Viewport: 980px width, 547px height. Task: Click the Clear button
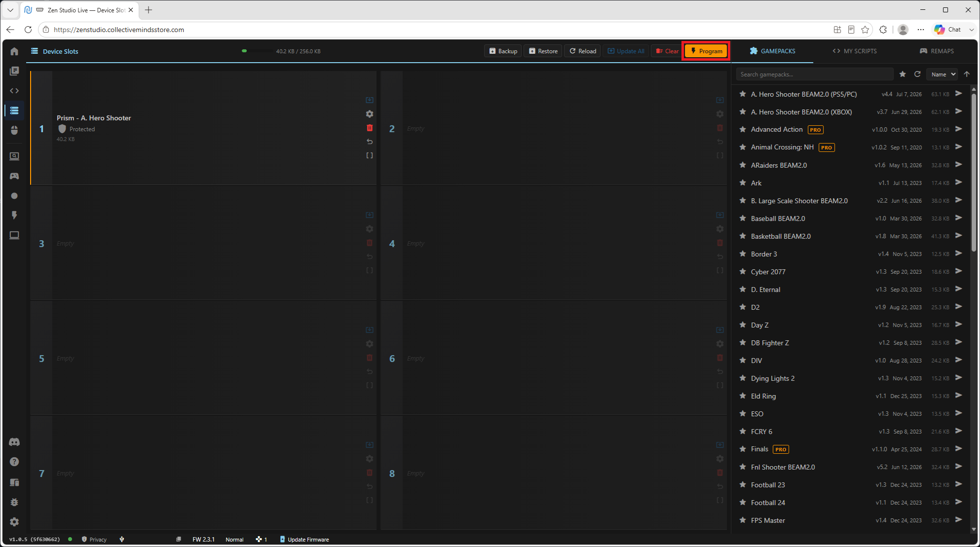click(667, 51)
